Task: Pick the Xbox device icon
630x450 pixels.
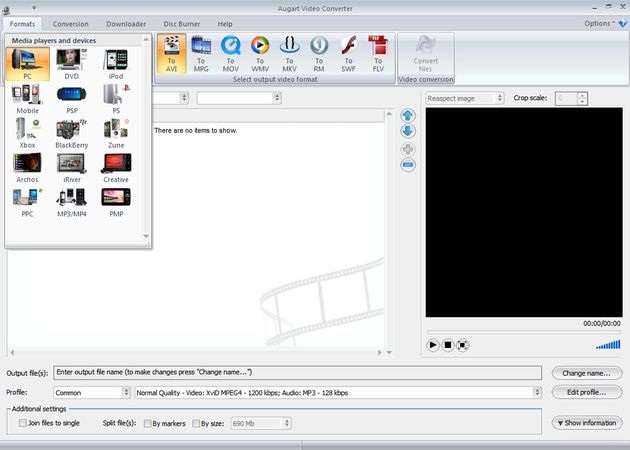Action: click(x=28, y=133)
